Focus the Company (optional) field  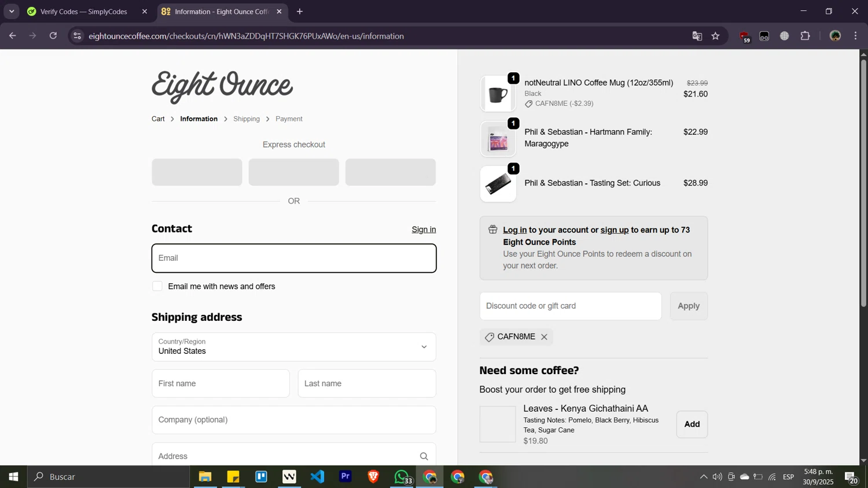(294, 420)
